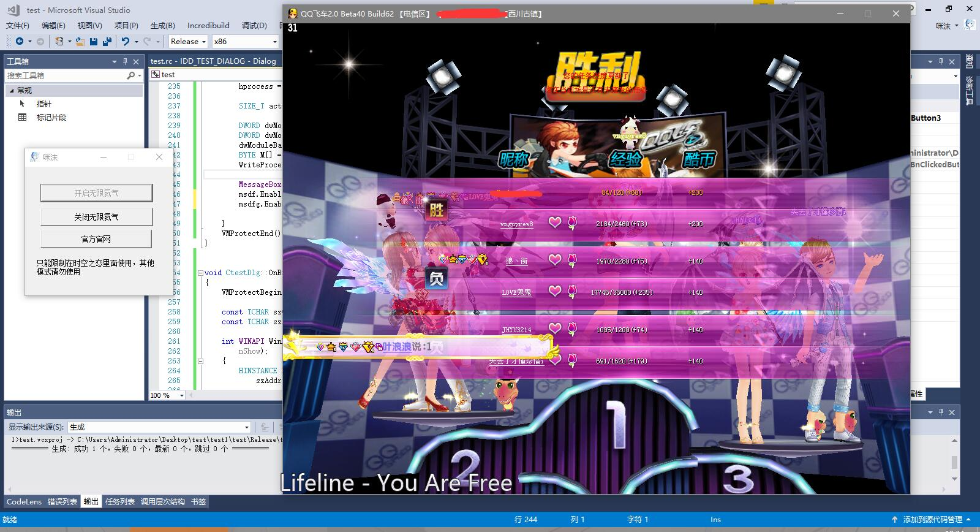Click the output panel vertical scrollbar
The width and height of the screenshot is (980, 532).
954,460
